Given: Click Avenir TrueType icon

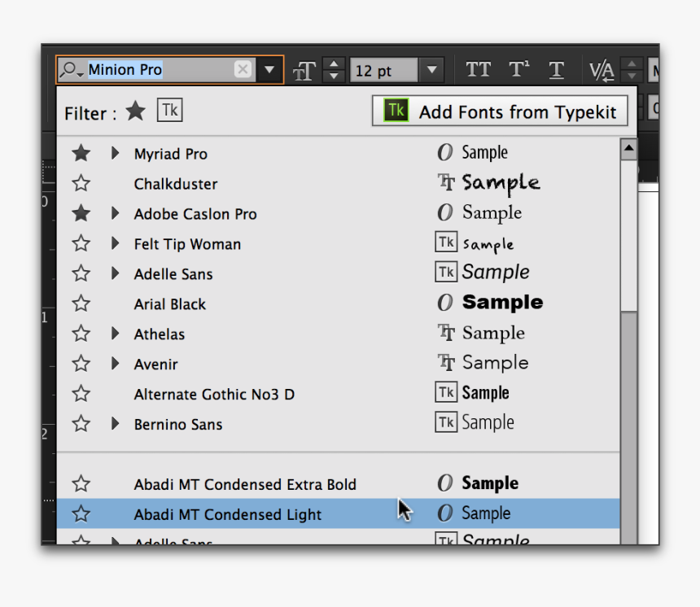Looking at the screenshot, I should [446, 362].
